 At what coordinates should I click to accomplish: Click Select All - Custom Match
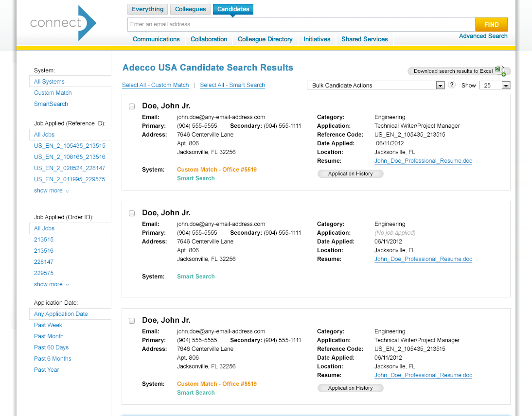[x=156, y=85]
